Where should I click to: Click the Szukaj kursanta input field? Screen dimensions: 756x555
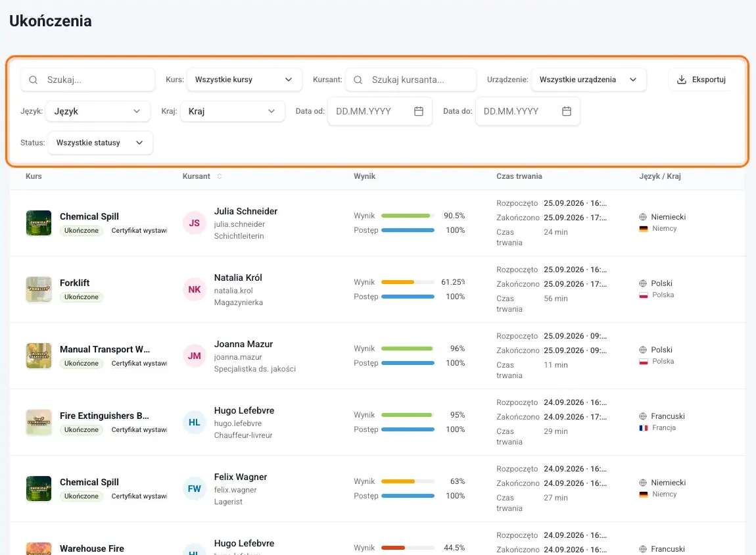click(411, 80)
